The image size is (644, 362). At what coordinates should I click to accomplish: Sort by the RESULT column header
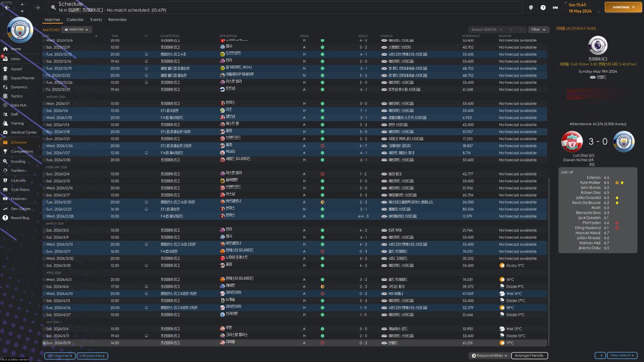(363, 36)
